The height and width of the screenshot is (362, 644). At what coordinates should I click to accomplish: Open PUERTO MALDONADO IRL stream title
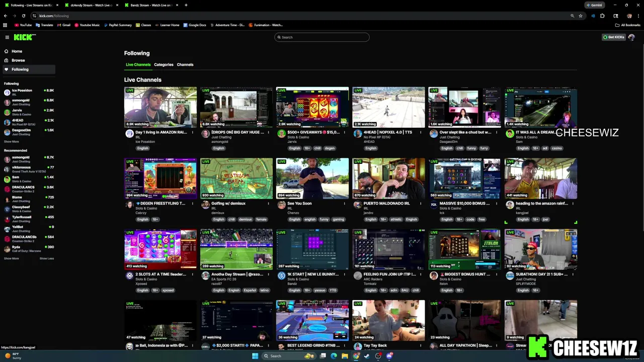tap(386, 203)
